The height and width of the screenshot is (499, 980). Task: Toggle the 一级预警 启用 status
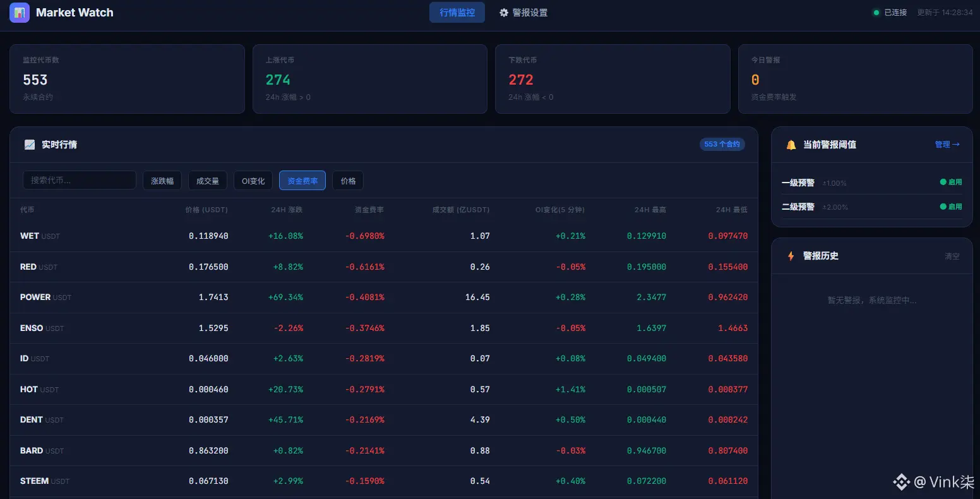tap(951, 182)
